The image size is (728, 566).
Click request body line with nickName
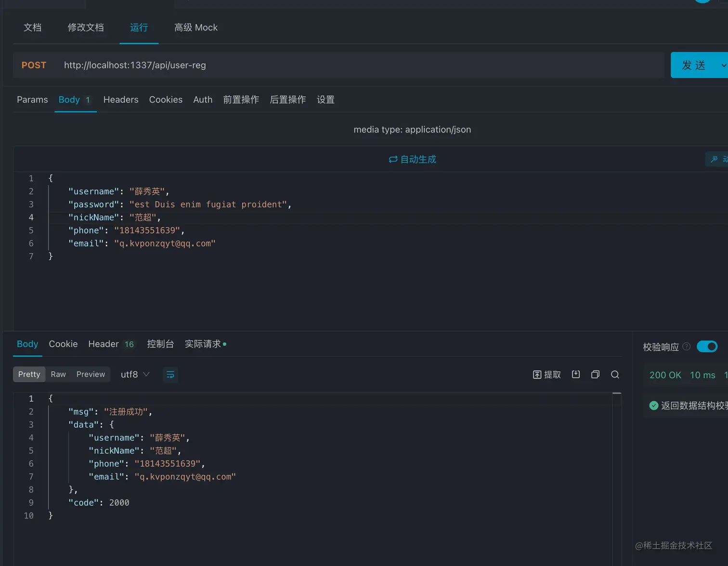click(x=114, y=218)
